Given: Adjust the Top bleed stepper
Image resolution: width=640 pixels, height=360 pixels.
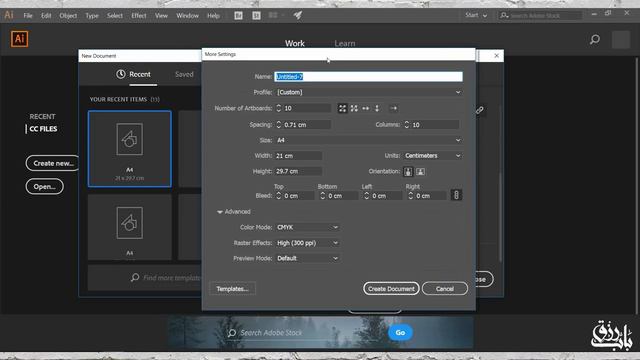Looking at the screenshot, I should (279, 196).
